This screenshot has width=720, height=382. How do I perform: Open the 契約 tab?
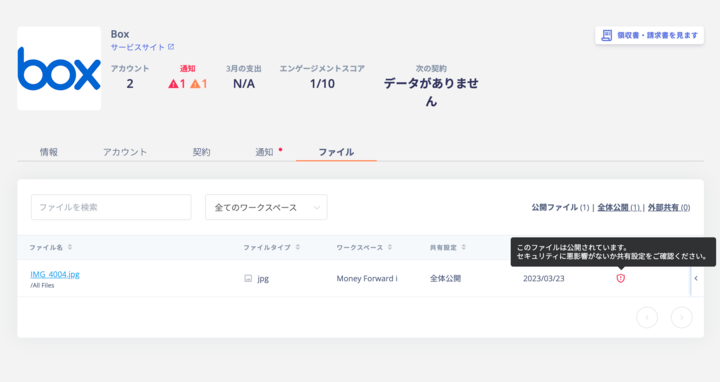pyautogui.click(x=201, y=152)
